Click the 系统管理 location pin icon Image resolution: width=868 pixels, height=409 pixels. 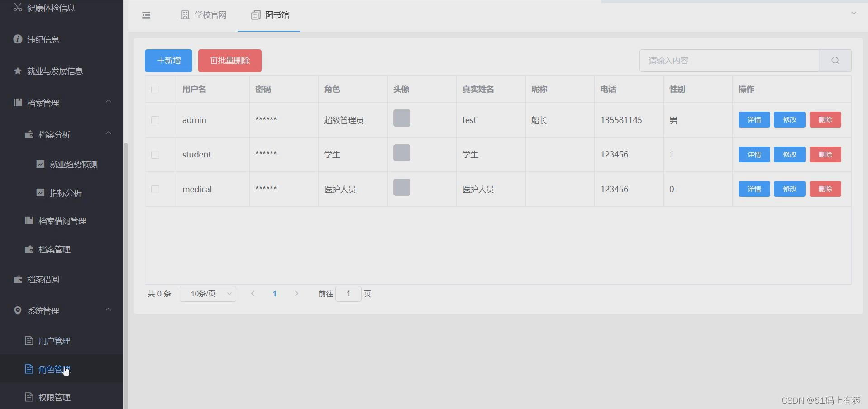[x=18, y=310]
